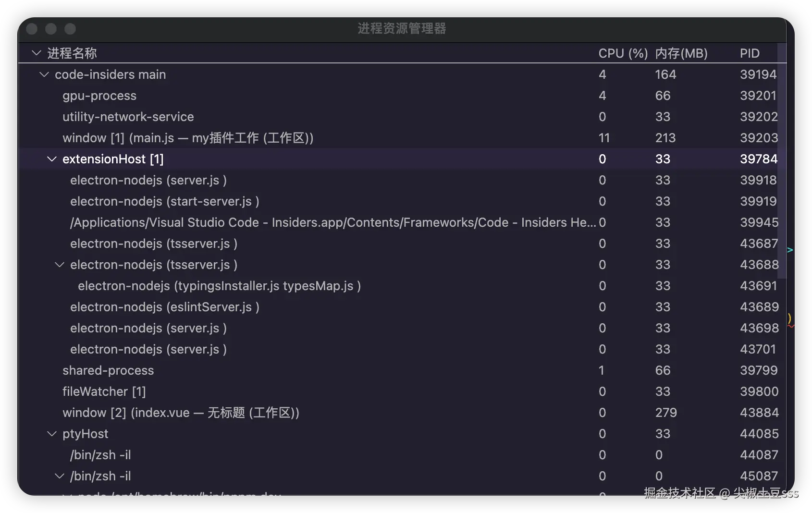Toggle the 进程名称 header chevron

point(37,53)
